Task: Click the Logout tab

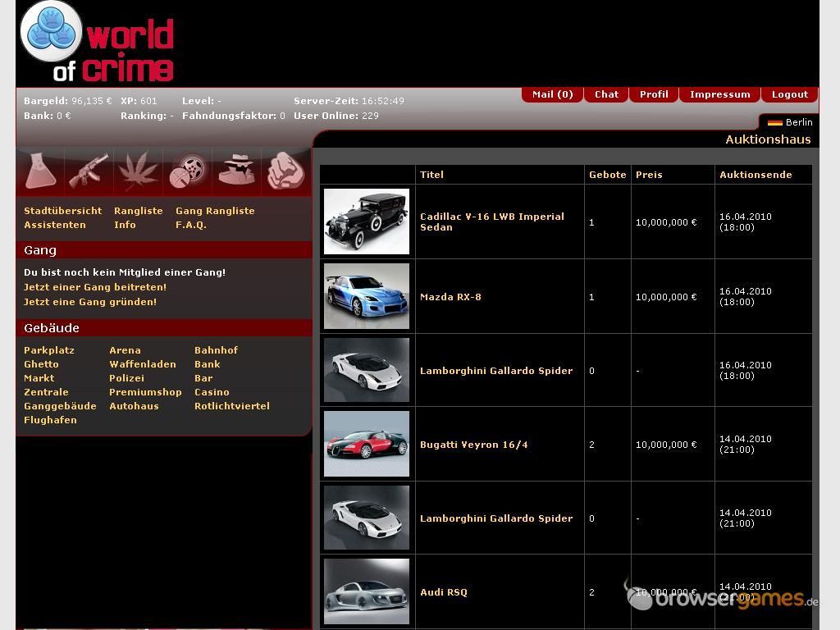Action: click(790, 94)
